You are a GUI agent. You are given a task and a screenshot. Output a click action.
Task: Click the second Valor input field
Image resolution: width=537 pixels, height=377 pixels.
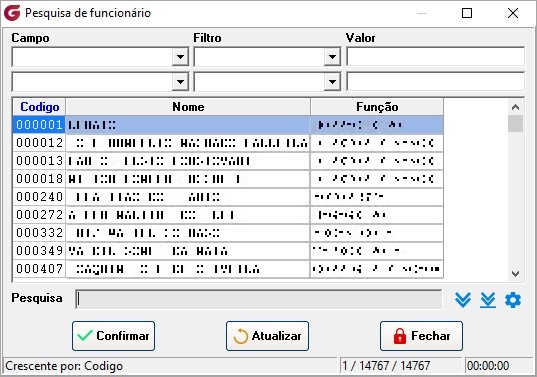(435, 82)
